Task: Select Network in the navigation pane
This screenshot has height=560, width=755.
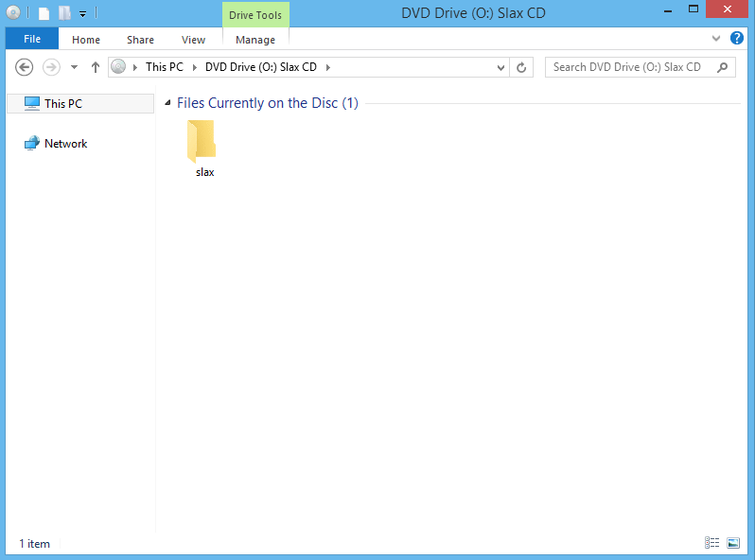Action: pyautogui.click(x=65, y=144)
